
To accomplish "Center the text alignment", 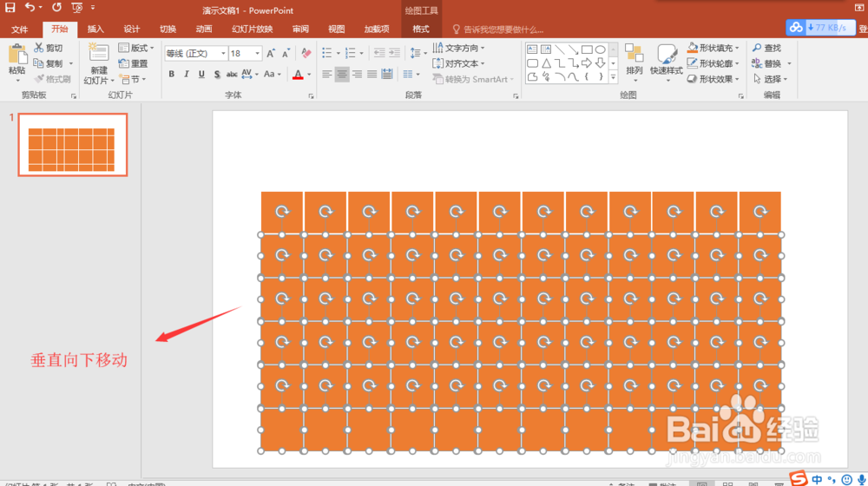I will point(342,74).
